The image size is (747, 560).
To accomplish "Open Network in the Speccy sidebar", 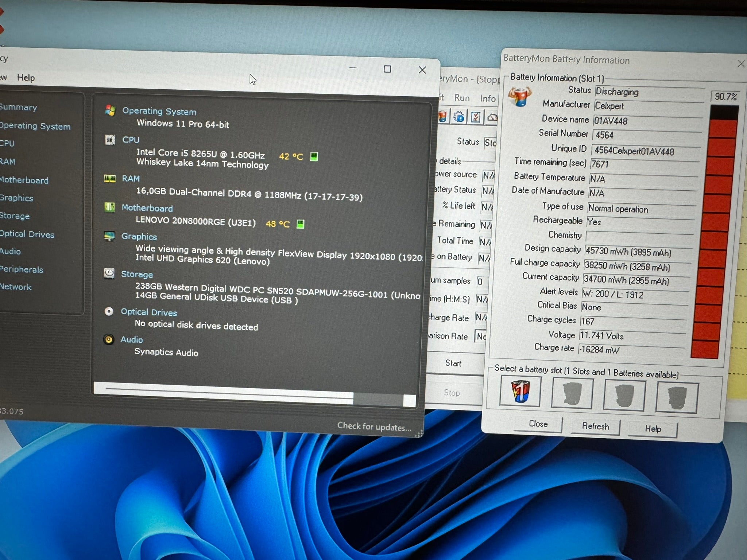I will [16, 287].
